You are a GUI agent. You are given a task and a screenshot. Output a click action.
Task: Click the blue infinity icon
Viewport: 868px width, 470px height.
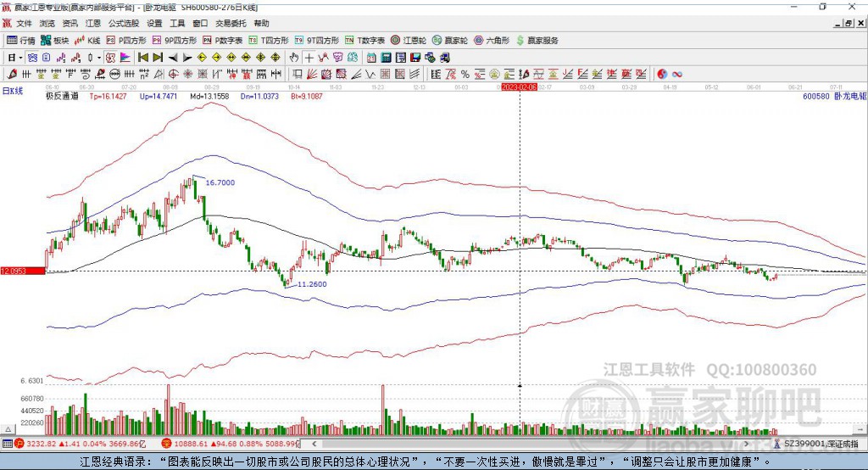[x=676, y=74]
